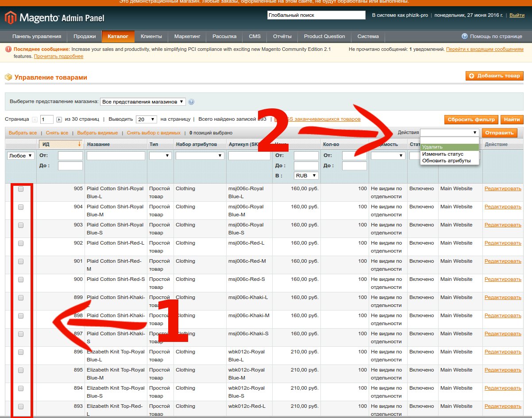Click the page number input field
This screenshot has width=532, height=418.
pyautogui.click(x=47, y=119)
